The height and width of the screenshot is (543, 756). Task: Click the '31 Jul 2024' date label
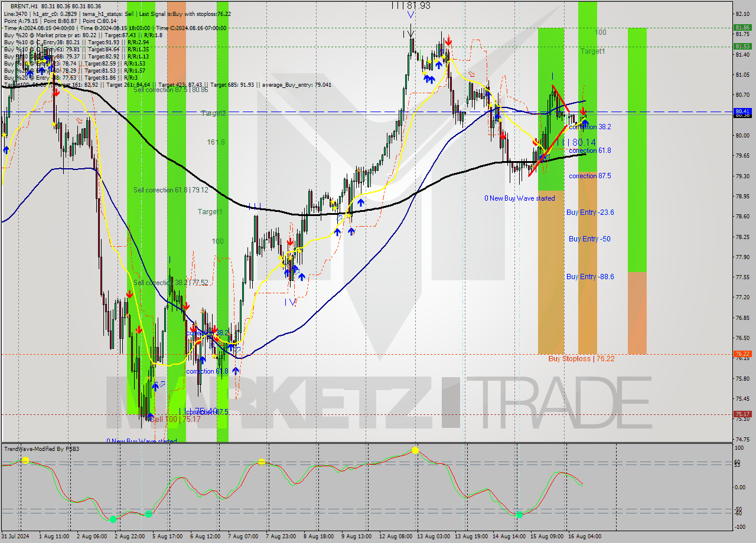click(16, 537)
